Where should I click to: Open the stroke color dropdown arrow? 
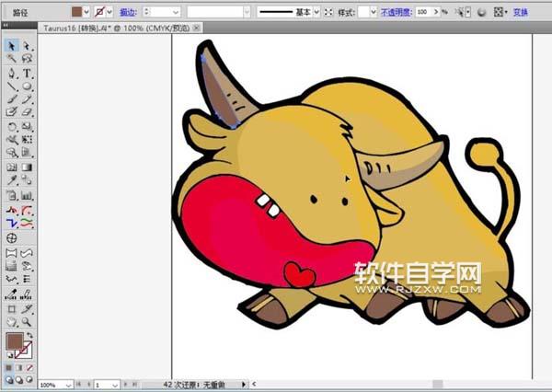tap(109, 12)
